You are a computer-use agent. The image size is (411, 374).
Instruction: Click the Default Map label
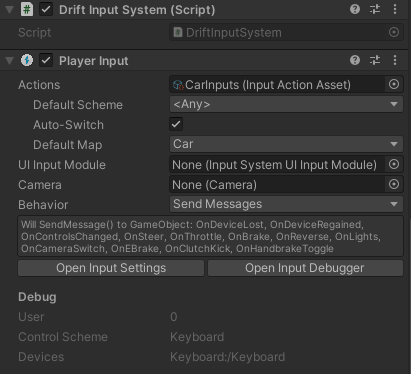coord(67,145)
